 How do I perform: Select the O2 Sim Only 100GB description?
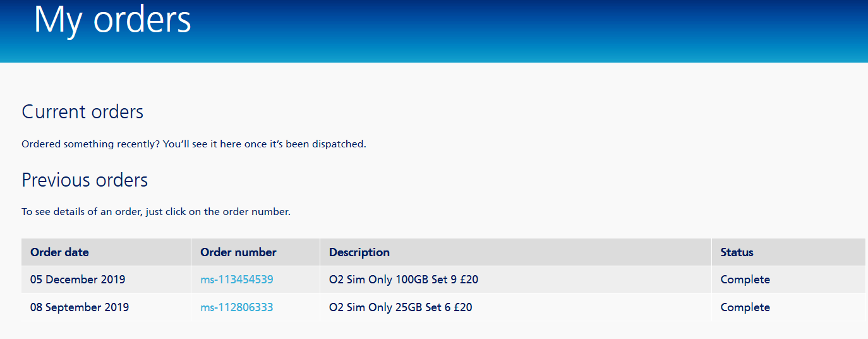tap(403, 280)
